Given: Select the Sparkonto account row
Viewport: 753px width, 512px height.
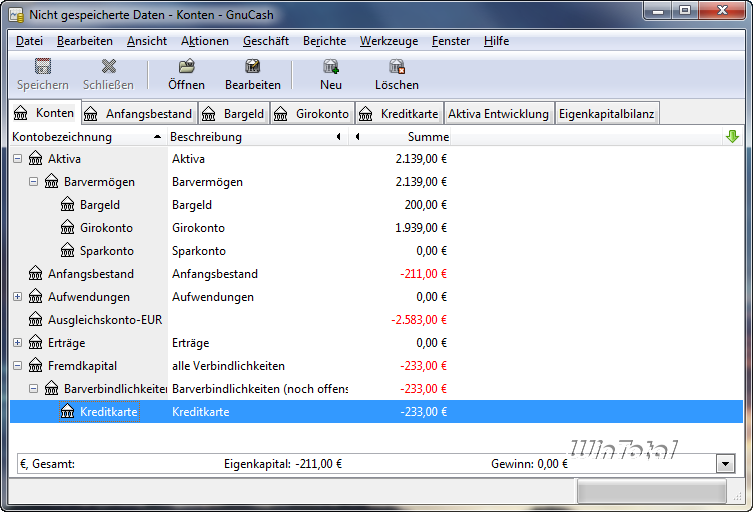Looking at the screenshot, I should [376, 250].
